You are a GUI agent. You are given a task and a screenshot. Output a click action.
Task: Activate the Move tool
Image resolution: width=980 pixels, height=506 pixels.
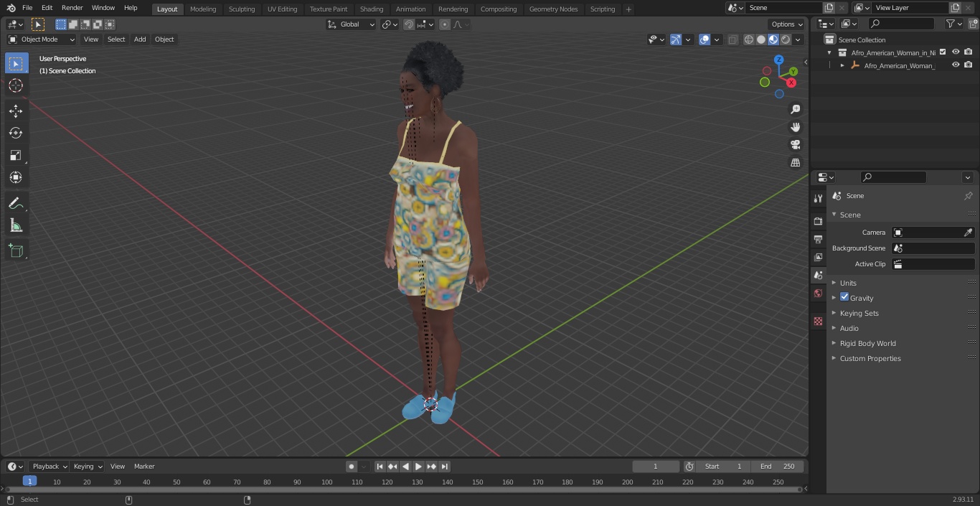click(x=16, y=111)
